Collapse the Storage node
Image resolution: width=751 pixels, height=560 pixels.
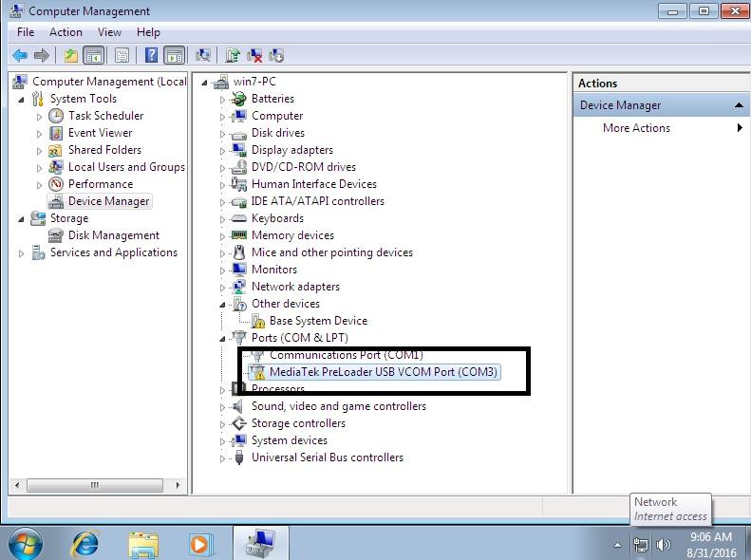(x=21, y=219)
